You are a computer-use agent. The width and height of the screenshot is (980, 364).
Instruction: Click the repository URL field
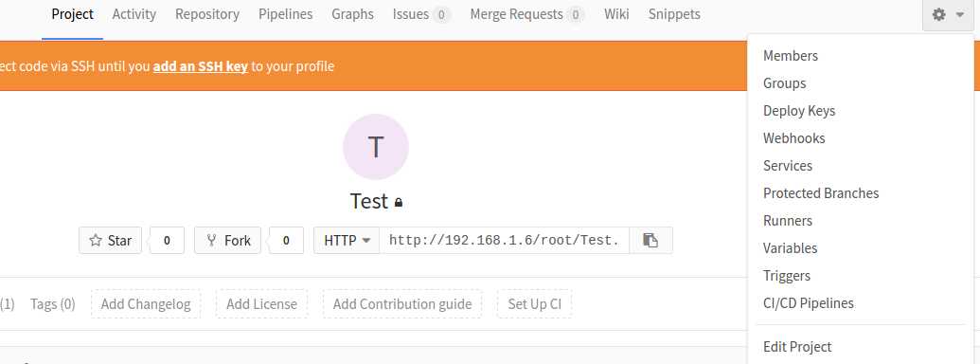[505, 240]
